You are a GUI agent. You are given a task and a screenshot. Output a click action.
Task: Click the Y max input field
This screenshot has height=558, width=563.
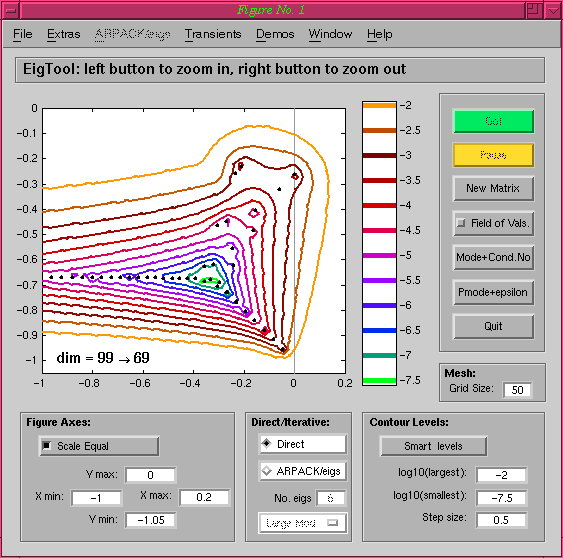coord(150,475)
